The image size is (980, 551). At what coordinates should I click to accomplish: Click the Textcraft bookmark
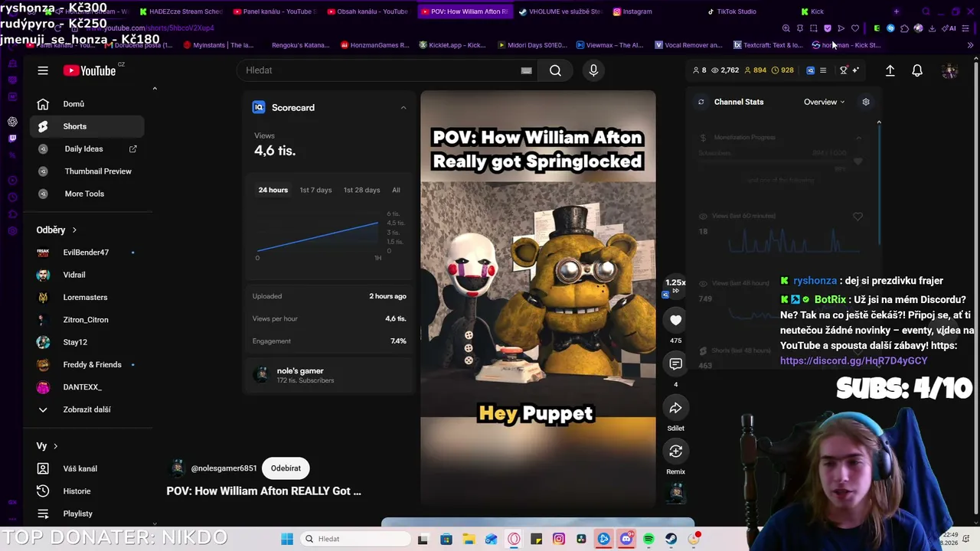click(767, 45)
